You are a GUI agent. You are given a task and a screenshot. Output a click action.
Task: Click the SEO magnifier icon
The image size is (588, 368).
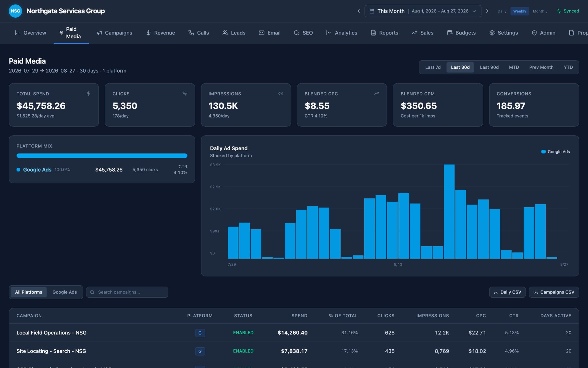pyautogui.click(x=296, y=33)
